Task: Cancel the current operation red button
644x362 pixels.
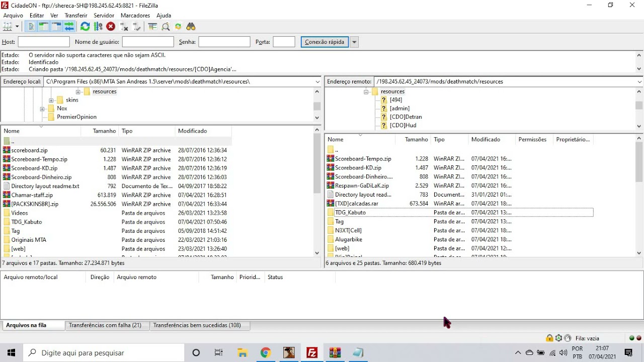Action: click(x=111, y=27)
